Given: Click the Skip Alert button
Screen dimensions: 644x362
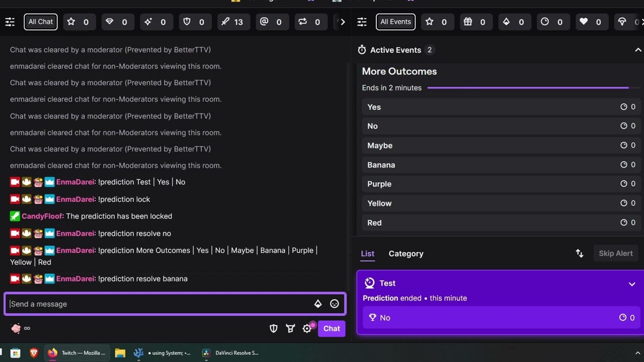Looking at the screenshot, I should click(616, 253).
